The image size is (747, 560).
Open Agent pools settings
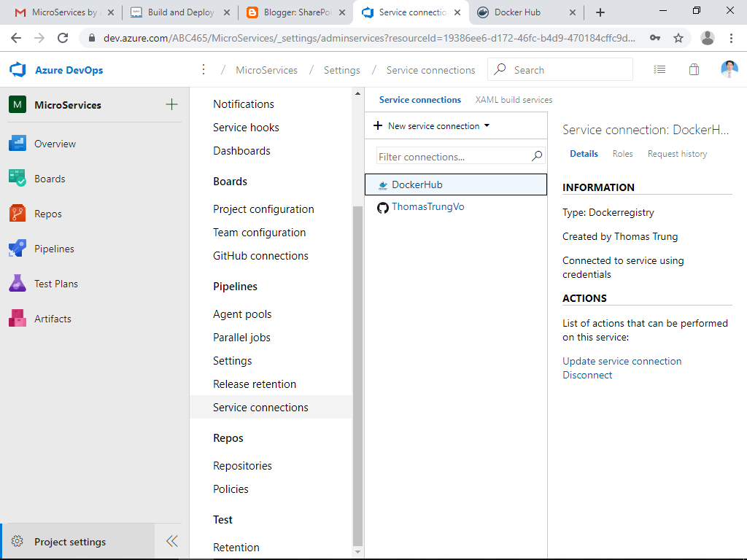tap(242, 314)
